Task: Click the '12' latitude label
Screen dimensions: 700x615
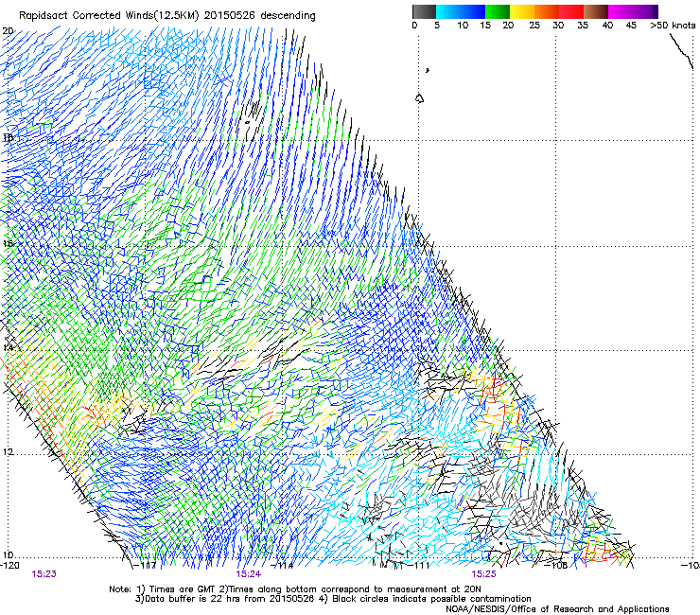Action: [x=8, y=452]
